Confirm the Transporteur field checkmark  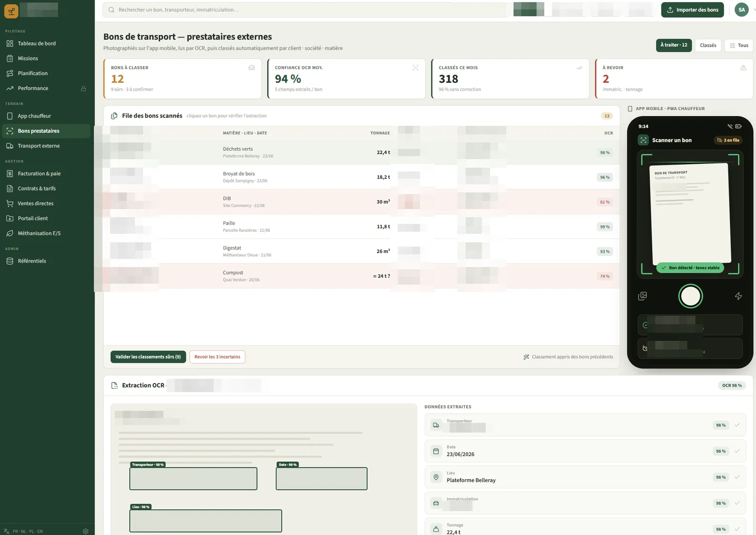[737, 425]
